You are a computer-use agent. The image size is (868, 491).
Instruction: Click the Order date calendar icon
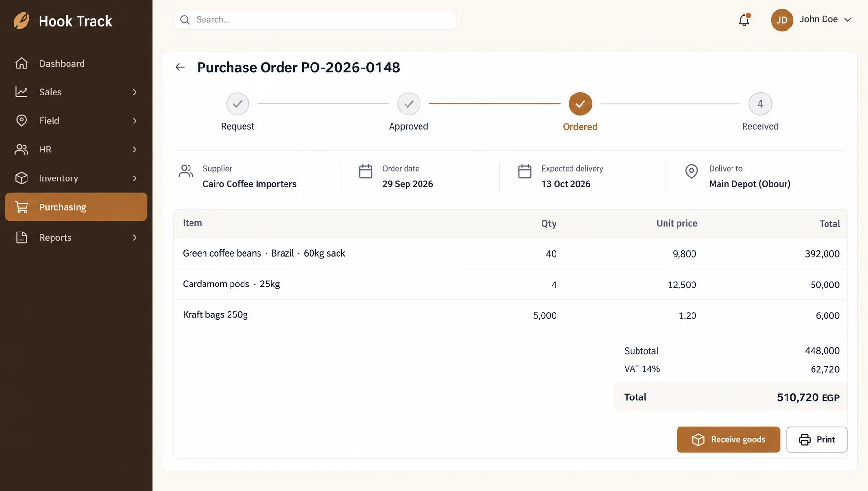[366, 171]
